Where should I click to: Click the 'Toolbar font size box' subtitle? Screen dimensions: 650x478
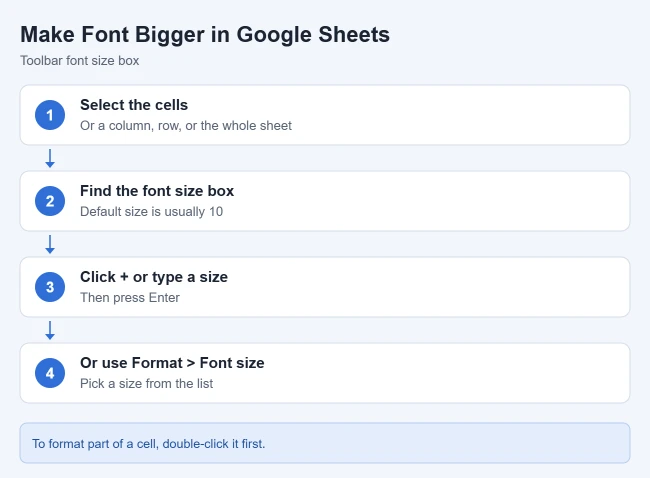[80, 61]
